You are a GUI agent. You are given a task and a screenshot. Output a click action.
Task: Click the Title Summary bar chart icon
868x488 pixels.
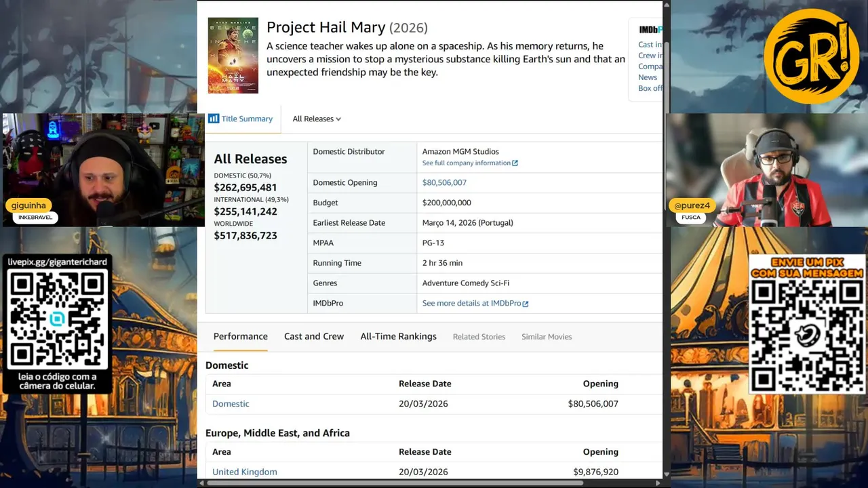(214, 119)
